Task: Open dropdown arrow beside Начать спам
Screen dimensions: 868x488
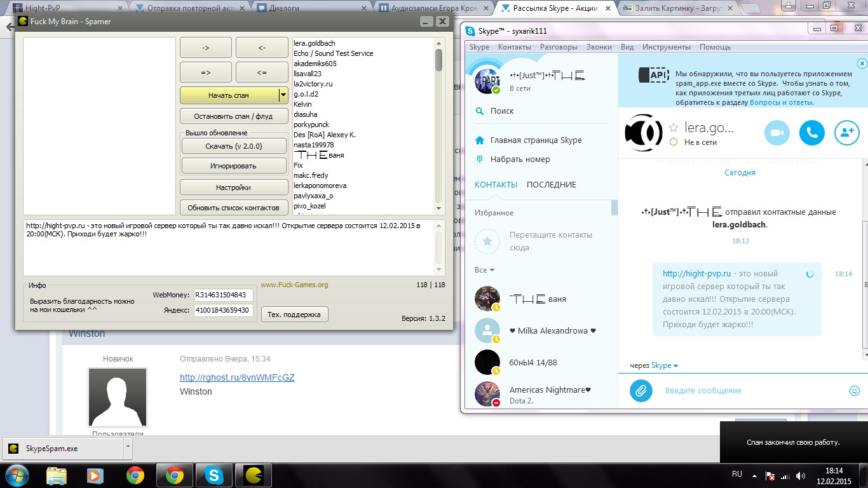Action: click(x=283, y=95)
